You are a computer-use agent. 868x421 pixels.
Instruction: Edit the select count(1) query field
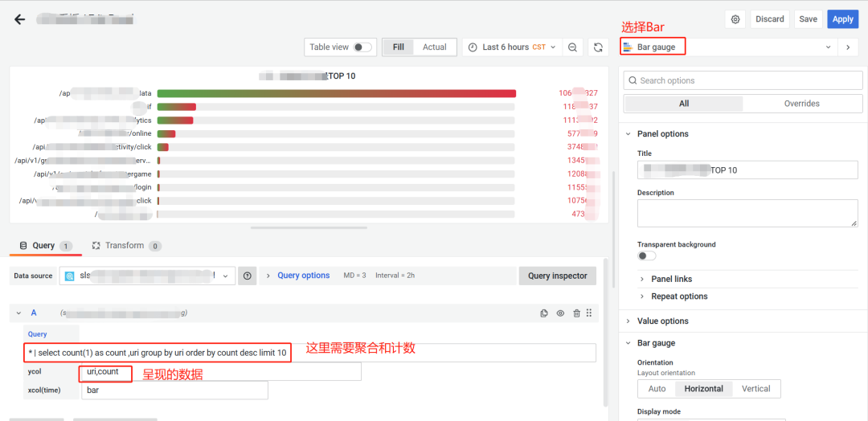click(x=311, y=353)
